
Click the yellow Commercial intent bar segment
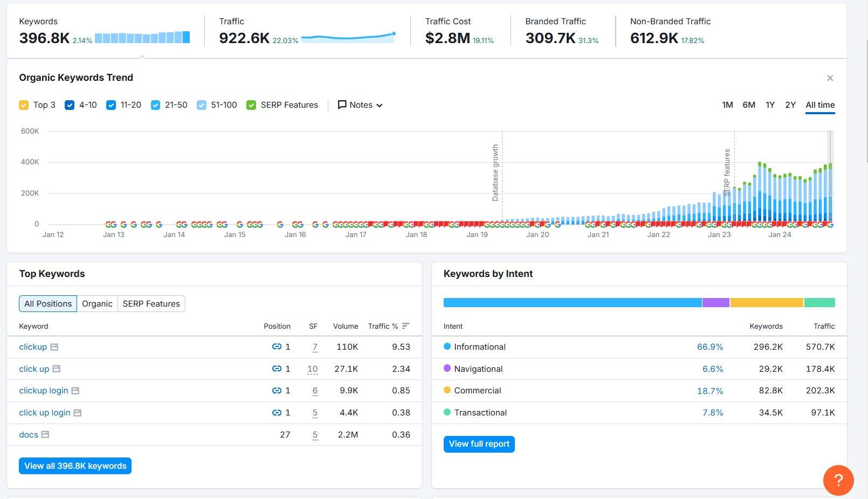pyautogui.click(x=767, y=303)
